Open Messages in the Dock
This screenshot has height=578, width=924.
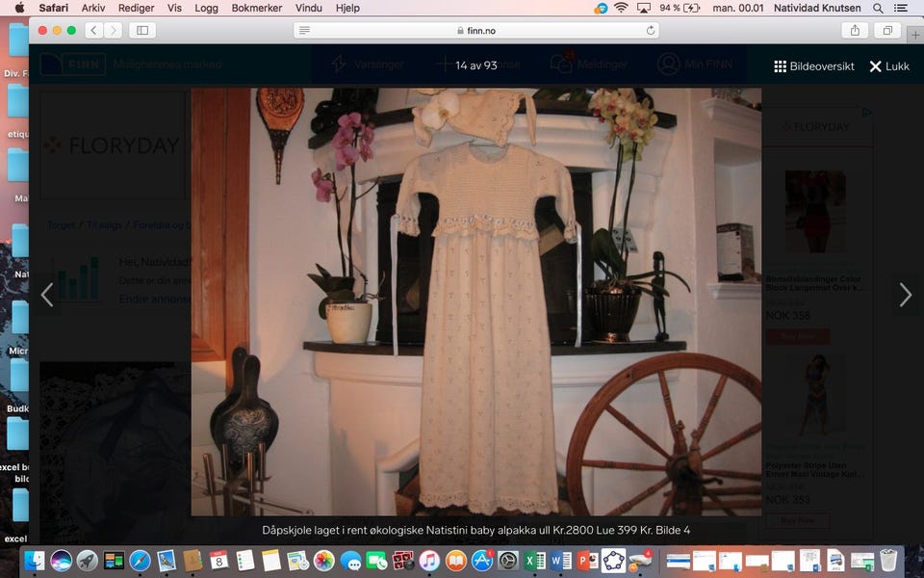tap(350, 561)
